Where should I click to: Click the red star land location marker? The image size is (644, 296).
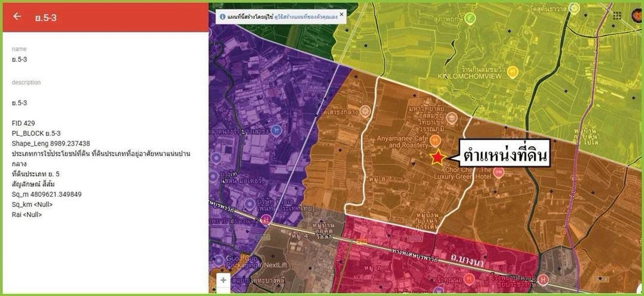(437, 157)
